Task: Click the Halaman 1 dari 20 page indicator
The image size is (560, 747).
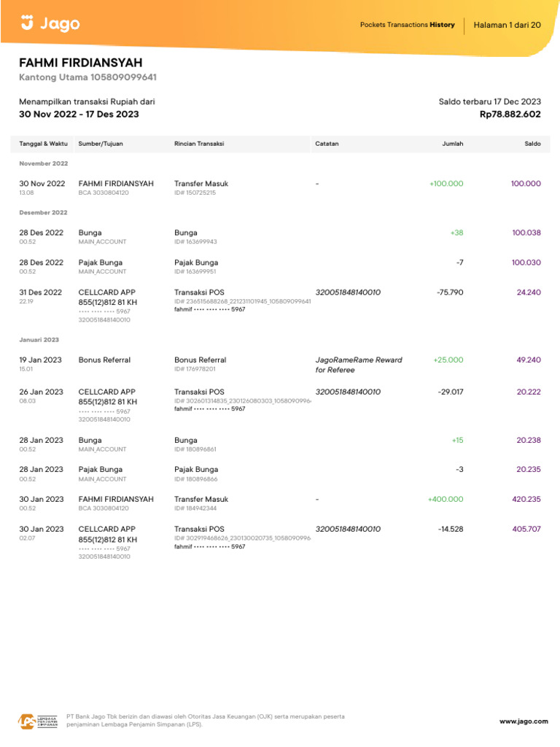Action: 507,25
